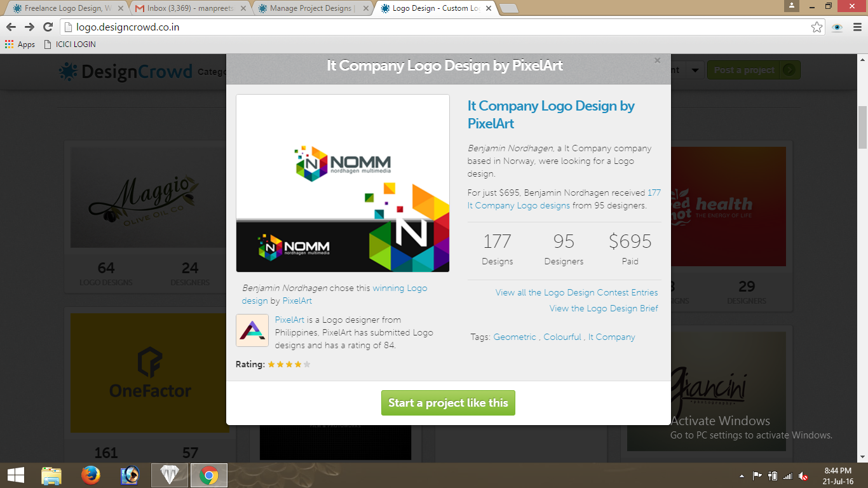Image resolution: width=868 pixels, height=488 pixels.
Task: Open View all Logo Design Contest Entries
Action: coord(576,292)
